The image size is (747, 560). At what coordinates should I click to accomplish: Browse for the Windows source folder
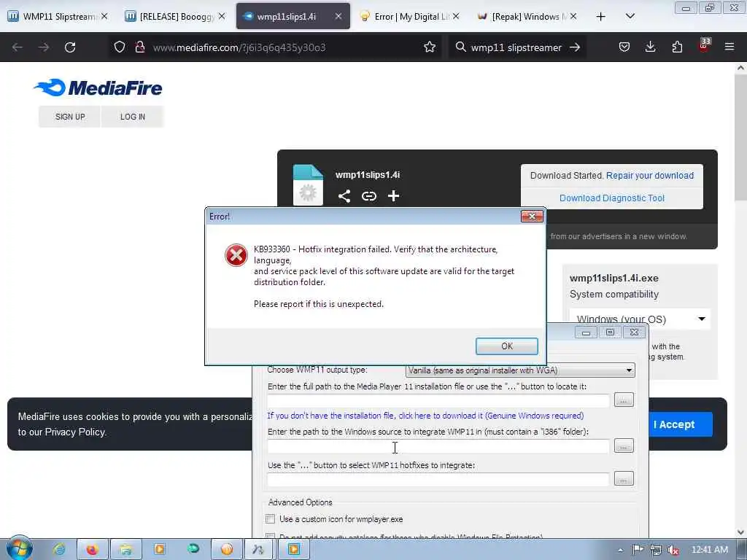624,446
